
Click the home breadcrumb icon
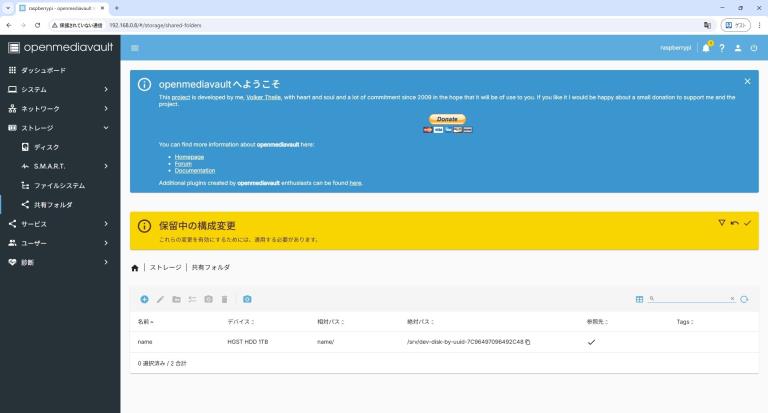tap(135, 268)
